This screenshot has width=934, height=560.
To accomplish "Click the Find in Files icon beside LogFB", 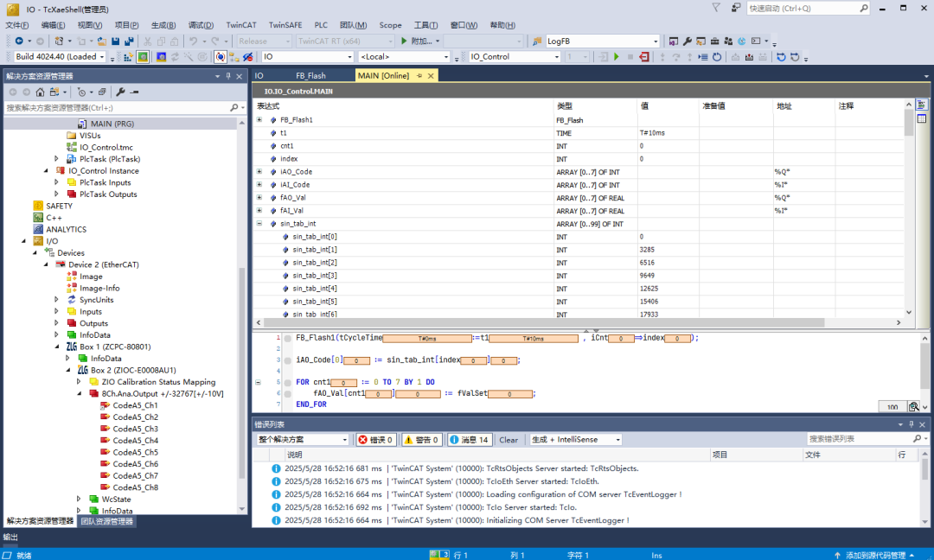I will [537, 41].
